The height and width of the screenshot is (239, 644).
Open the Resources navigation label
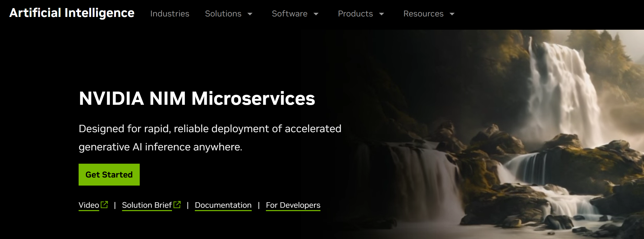(x=423, y=14)
